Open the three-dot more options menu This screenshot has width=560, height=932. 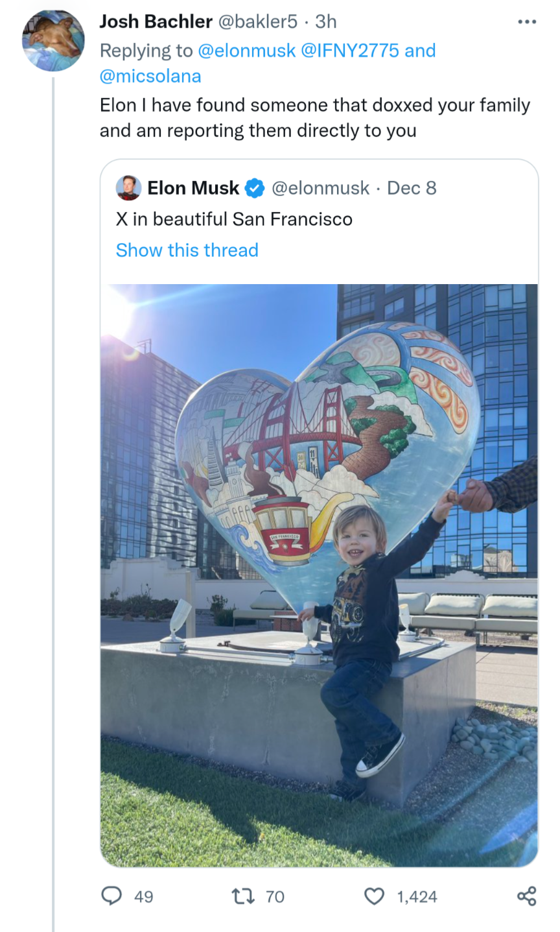[x=526, y=22]
